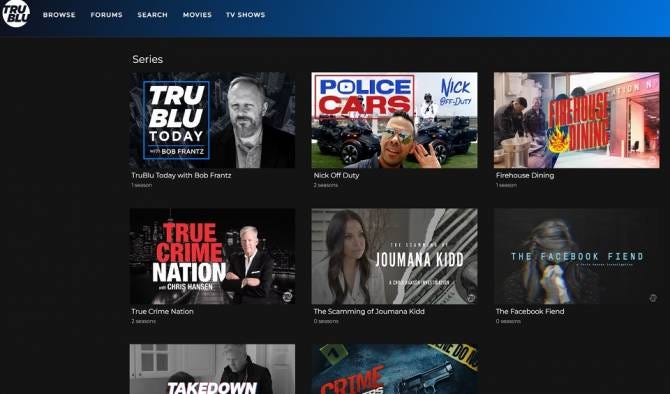Open the Forums menu item
Image resolution: width=670 pixels, height=394 pixels.
[x=106, y=15]
